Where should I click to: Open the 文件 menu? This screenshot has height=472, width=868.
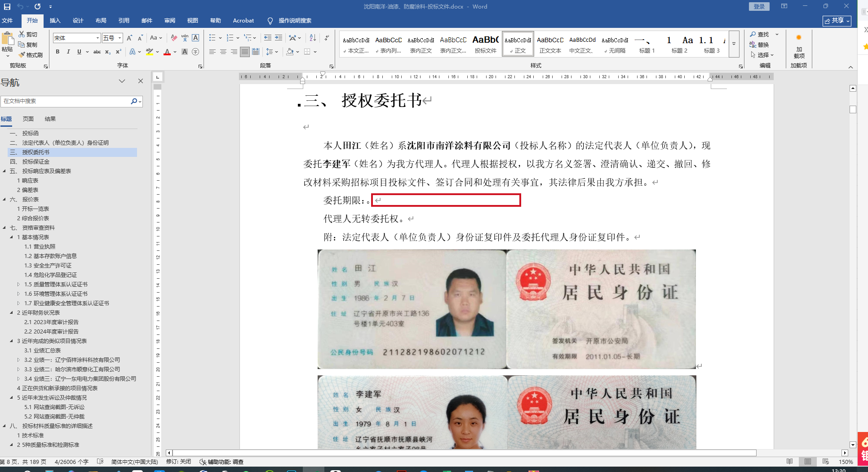point(7,21)
